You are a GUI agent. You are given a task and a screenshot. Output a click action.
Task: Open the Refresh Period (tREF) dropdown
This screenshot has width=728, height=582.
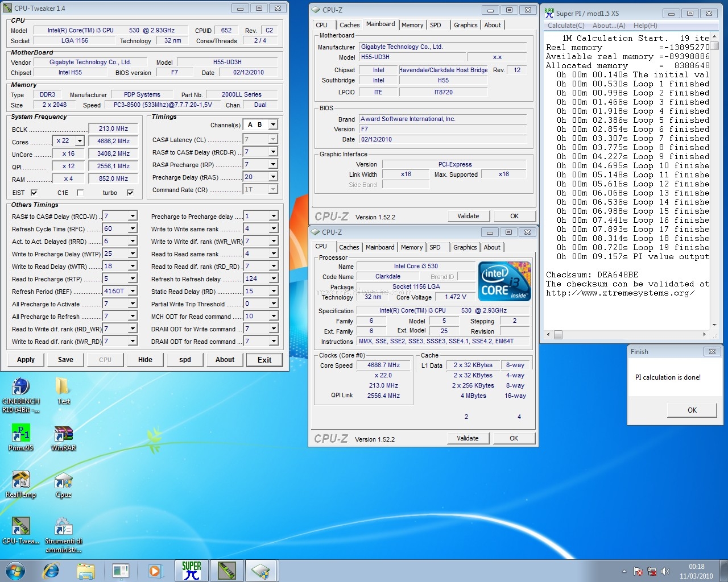133,291
